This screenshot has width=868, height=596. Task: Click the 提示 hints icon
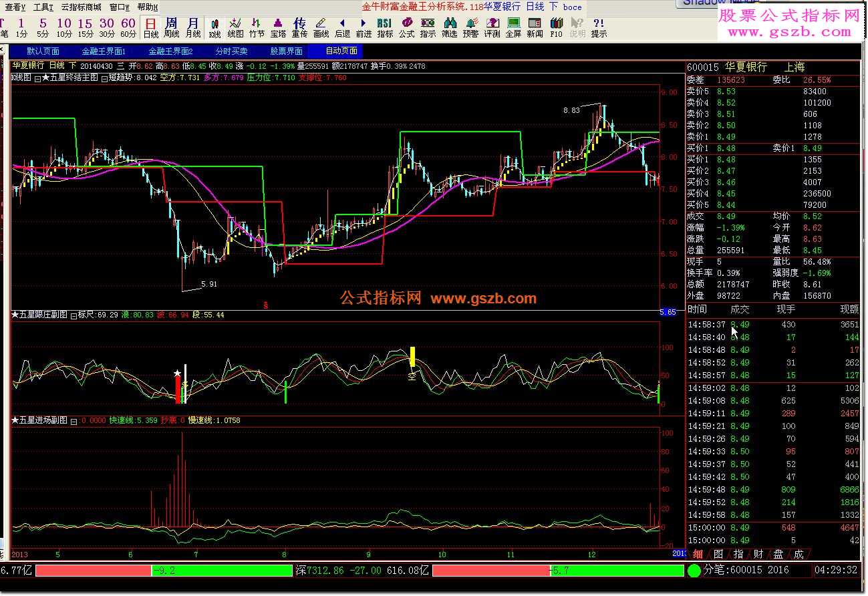[599, 27]
